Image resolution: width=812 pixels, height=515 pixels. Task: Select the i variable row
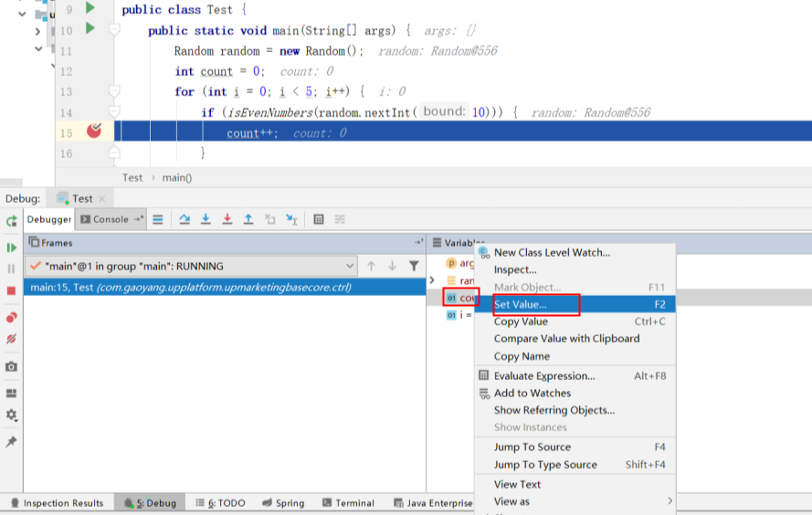459,315
